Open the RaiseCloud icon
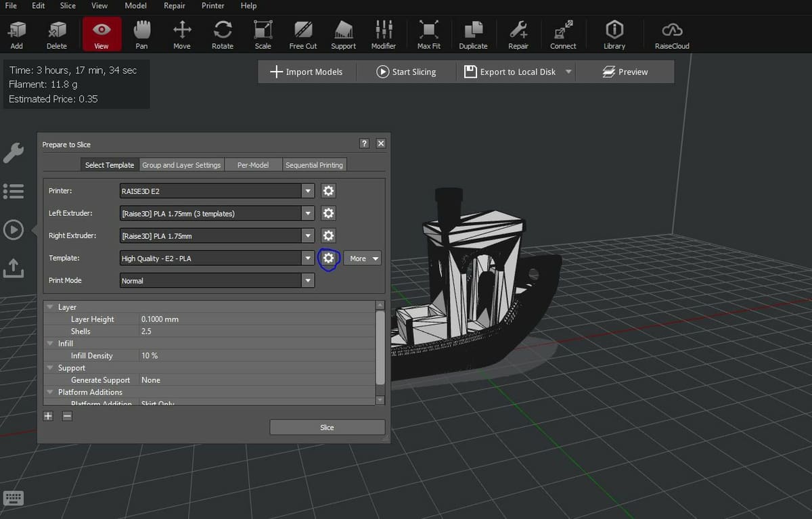Screen dimensions: 812x519 tap(672, 35)
